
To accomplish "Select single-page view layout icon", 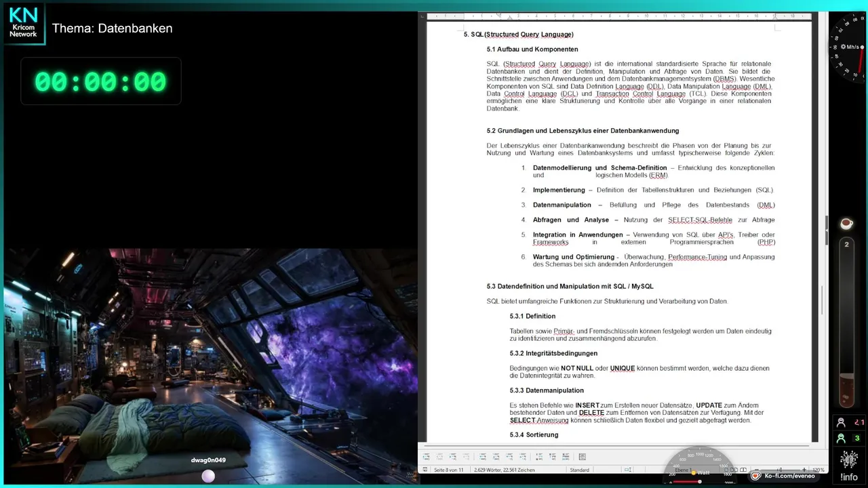I will point(726,470).
